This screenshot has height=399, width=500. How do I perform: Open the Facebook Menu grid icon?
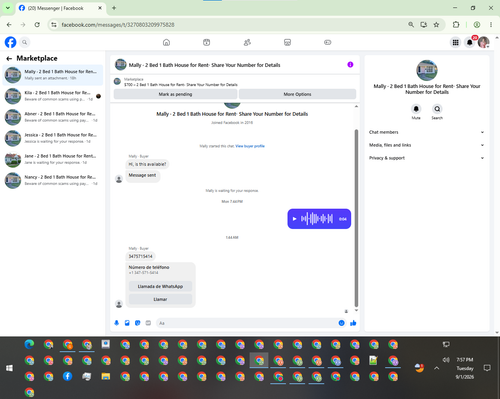[455, 42]
